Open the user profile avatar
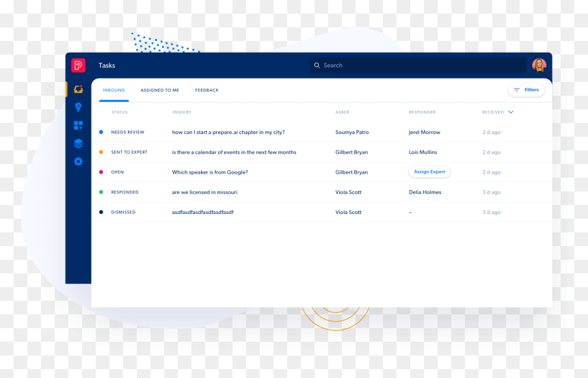588x378 pixels. tap(539, 65)
